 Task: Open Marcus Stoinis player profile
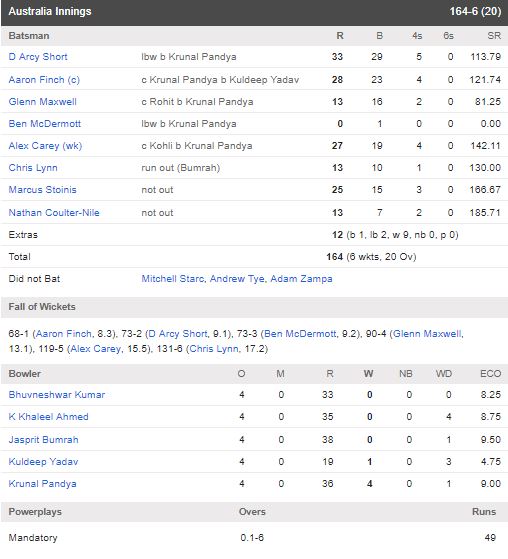42,190
